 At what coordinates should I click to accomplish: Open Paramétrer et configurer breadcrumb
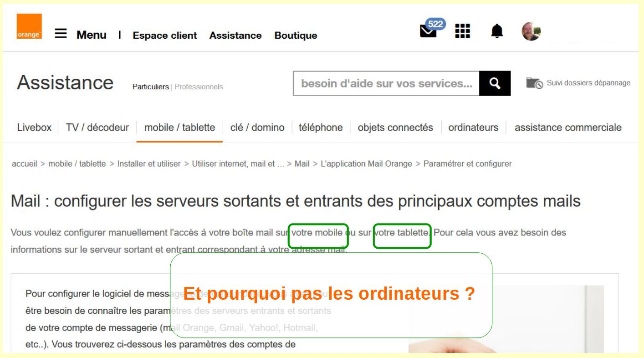pos(468,164)
